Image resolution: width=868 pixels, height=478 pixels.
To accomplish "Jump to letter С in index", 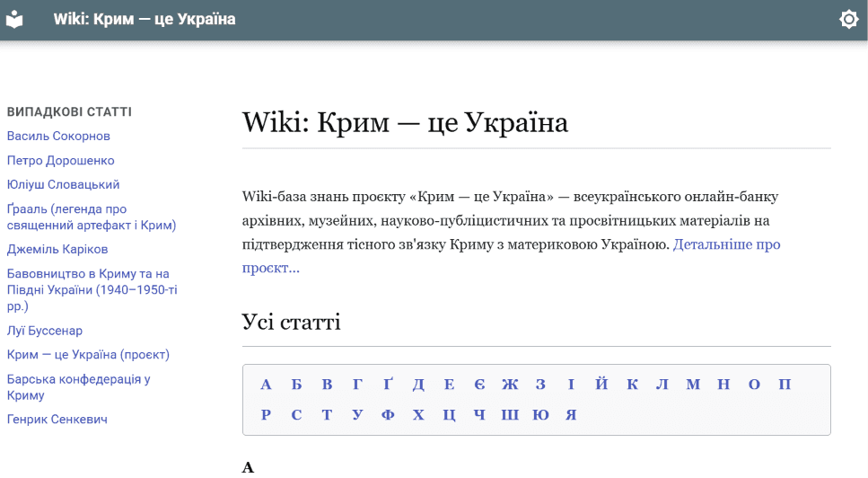I will [297, 414].
